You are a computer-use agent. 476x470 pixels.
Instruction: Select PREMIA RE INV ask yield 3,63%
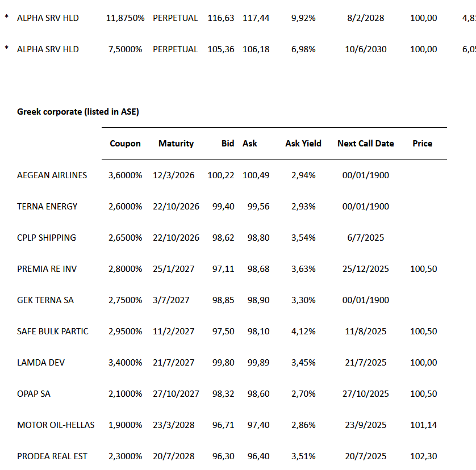click(x=303, y=269)
